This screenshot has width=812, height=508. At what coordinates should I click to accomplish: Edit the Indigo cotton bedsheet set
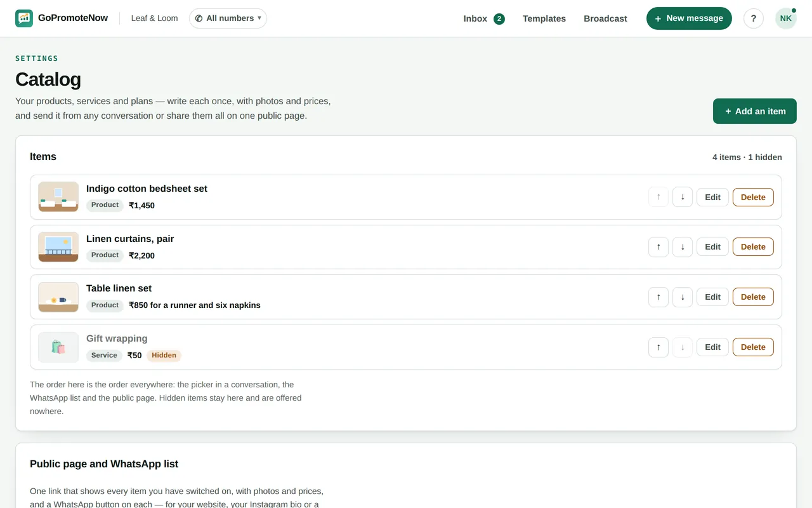712,197
